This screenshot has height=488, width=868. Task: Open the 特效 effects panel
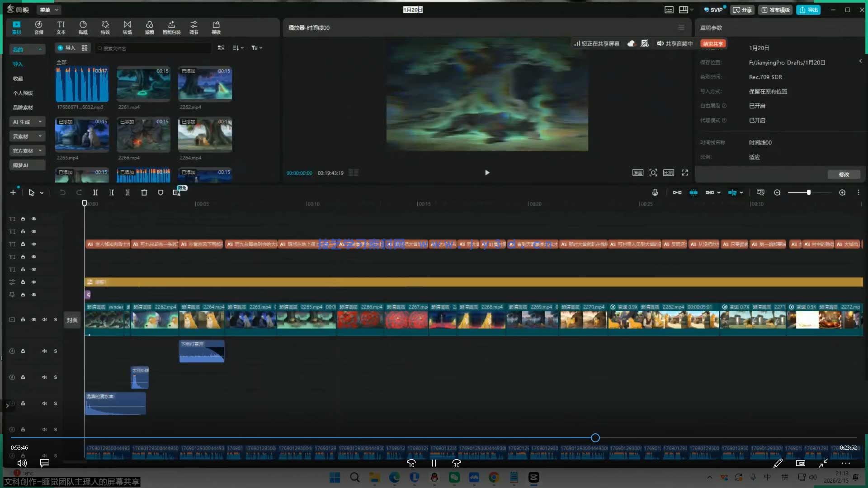(x=105, y=27)
